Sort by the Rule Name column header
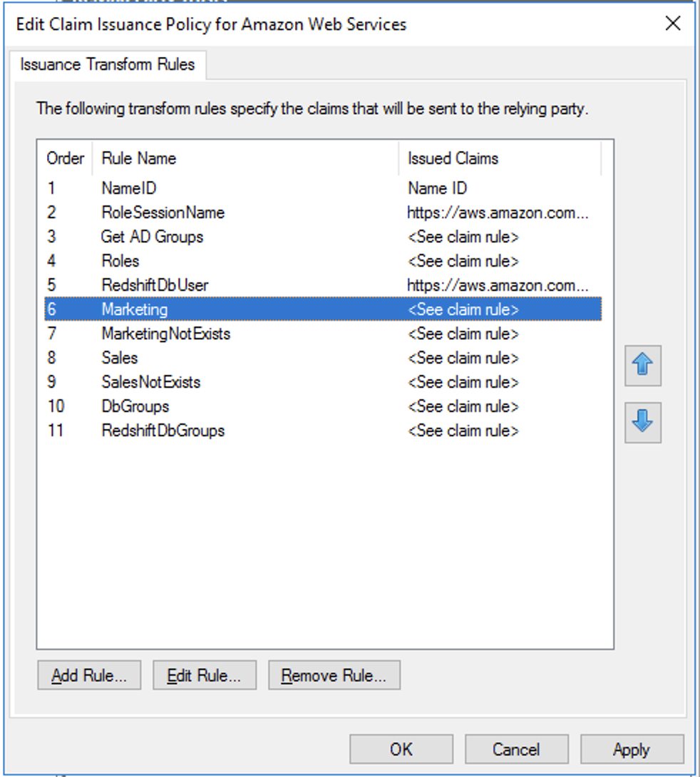The height and width of the screenshot is (777, 700). point(245,158)
